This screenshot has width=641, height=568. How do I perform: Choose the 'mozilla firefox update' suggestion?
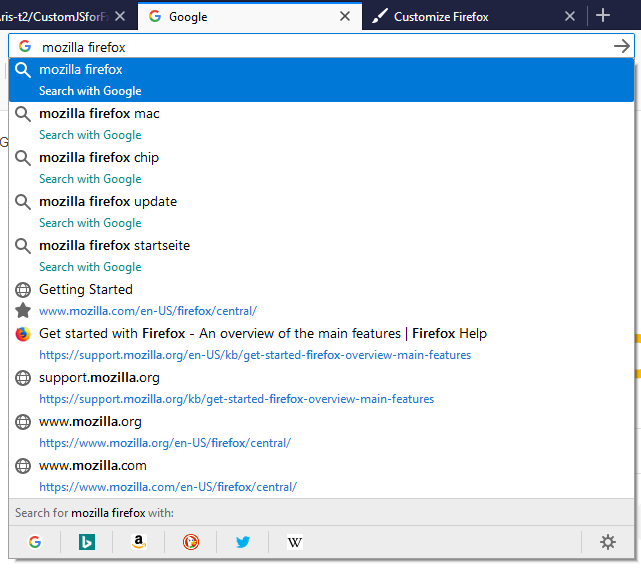(321, 212)
